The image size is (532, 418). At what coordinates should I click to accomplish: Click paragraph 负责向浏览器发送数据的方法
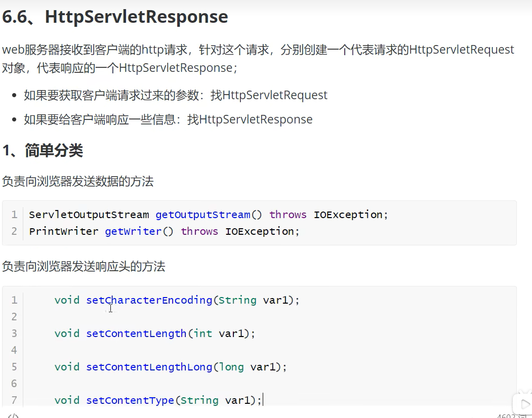tap(77, 182)
